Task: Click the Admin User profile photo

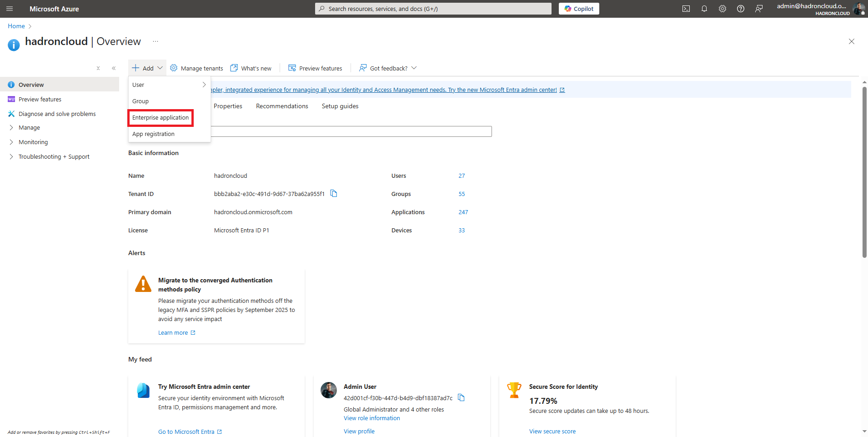Action: point(329,390)
